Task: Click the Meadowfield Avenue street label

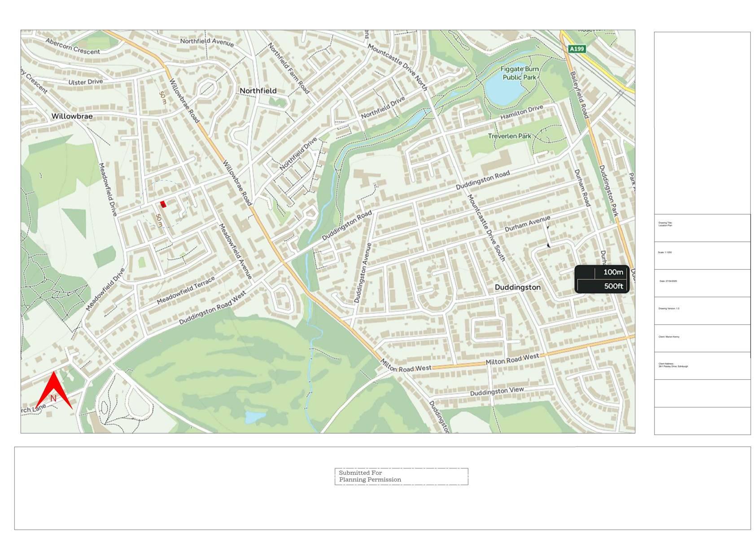Action: 236,251
